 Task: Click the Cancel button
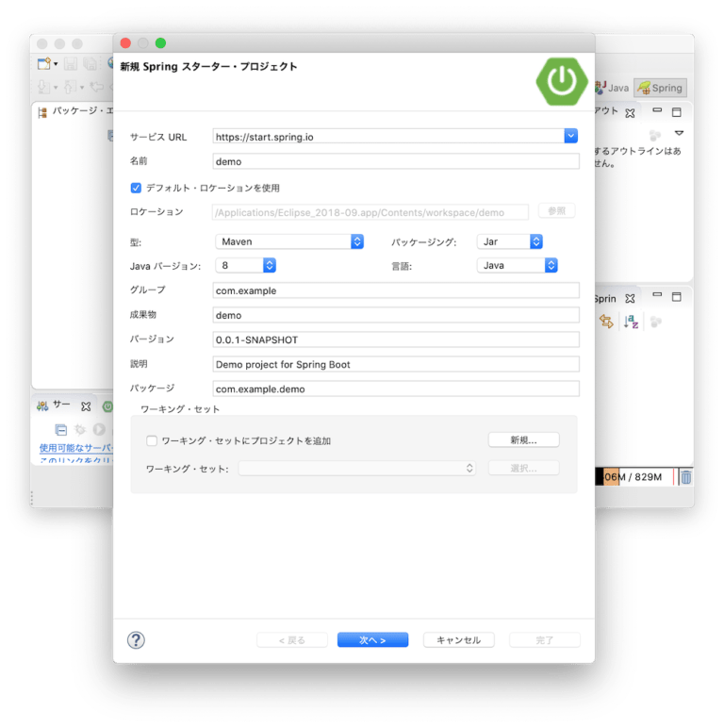point(458,639)
